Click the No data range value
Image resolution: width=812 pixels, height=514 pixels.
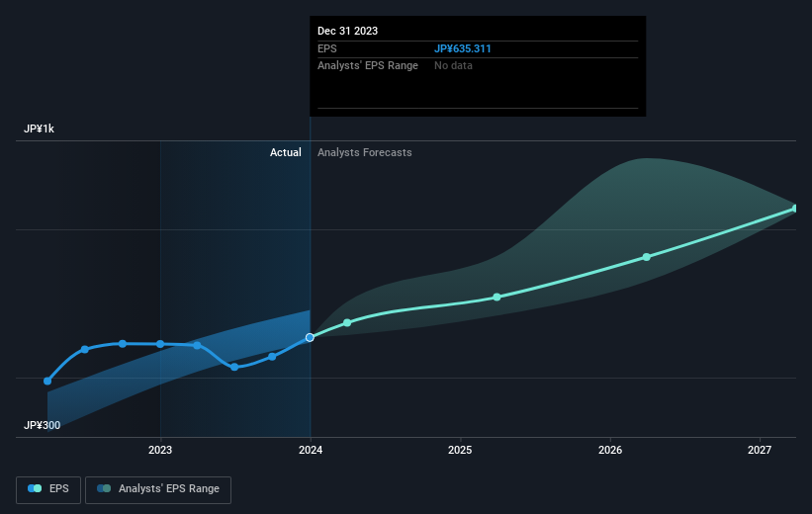453,66
